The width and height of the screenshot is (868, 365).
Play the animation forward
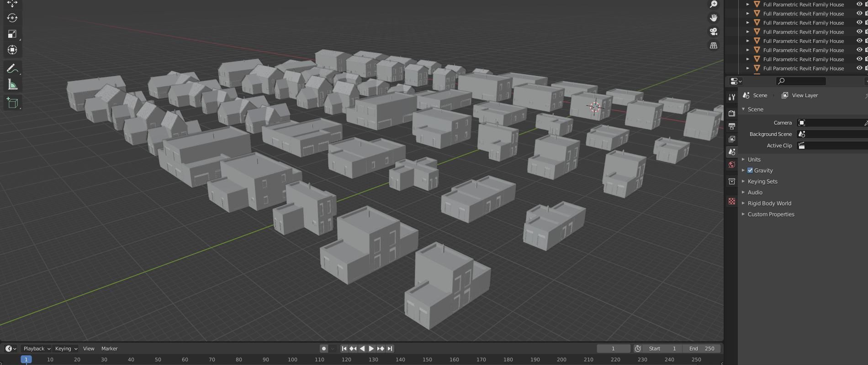[371, 349]
